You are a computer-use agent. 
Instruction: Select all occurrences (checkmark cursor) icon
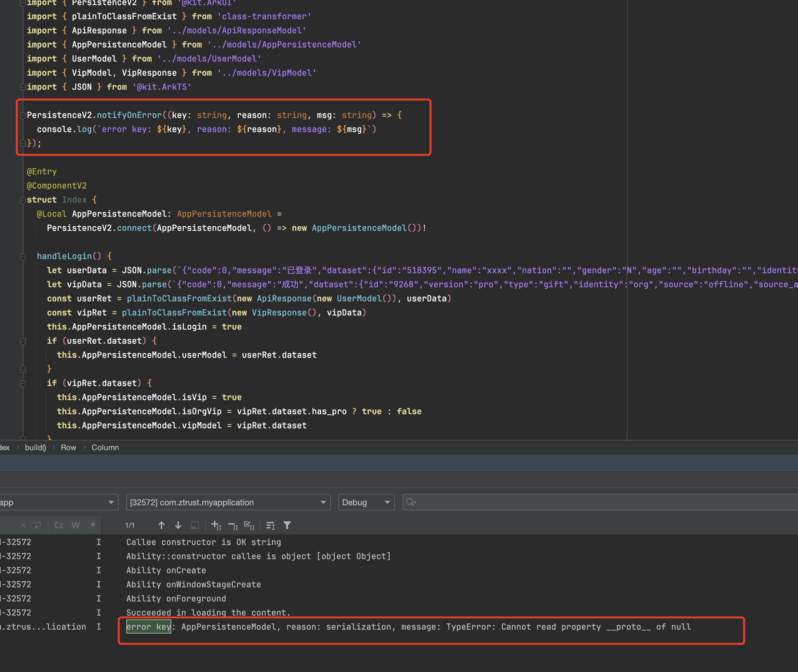tap(249, 525)
